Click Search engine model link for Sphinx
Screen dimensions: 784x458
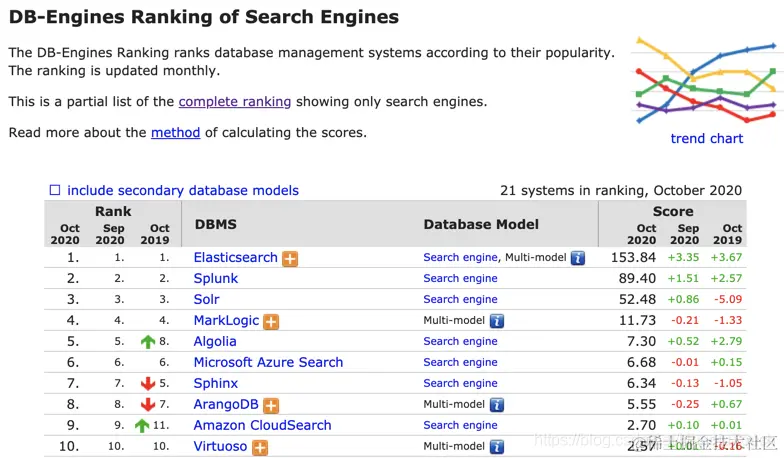click(460, 383)
